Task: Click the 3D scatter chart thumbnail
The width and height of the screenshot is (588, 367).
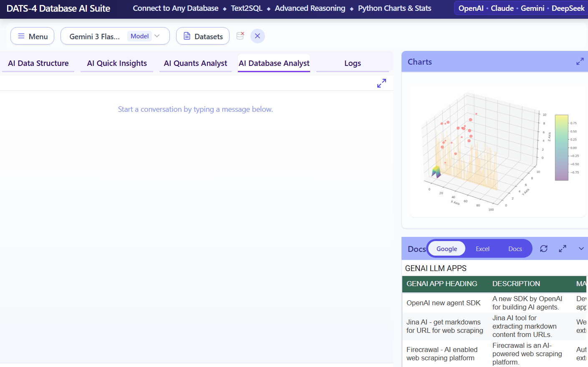Action: point(498,150)
